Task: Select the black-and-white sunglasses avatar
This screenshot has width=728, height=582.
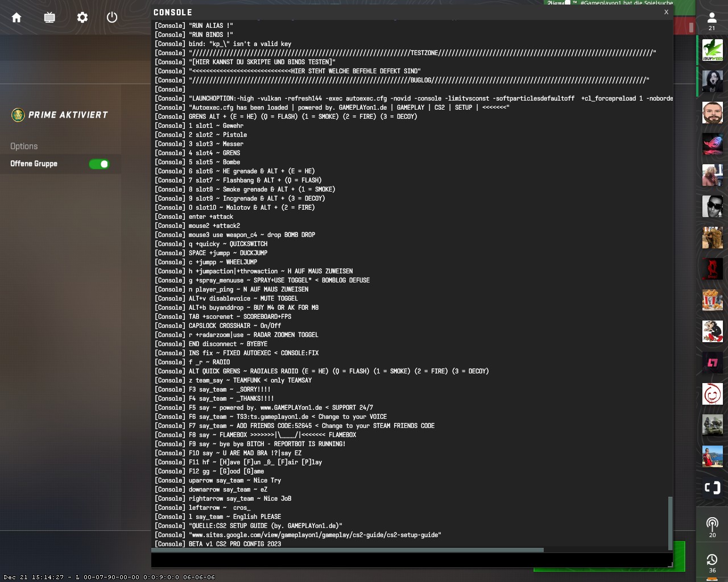Action: coord(713,206)
